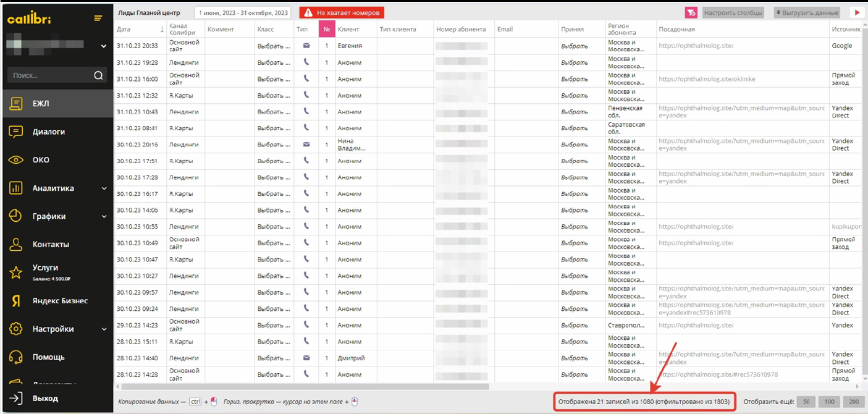Click the envelope icon in Дмитрий's row
This screenshot has width=868, height=414.
click(x=306, y=358)
